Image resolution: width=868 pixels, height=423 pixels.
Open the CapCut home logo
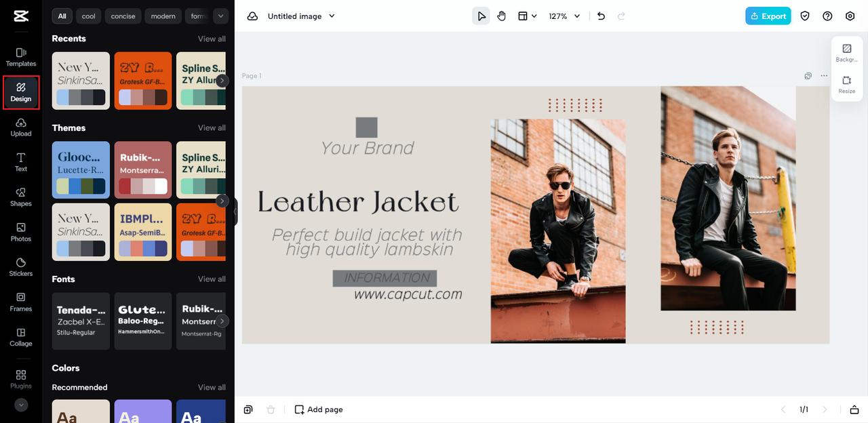coord(20,16)
